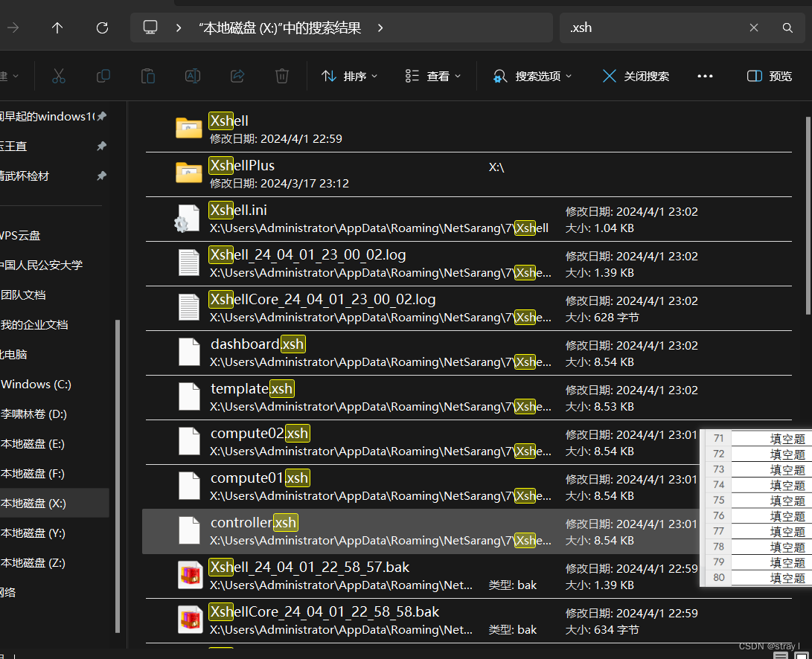Open 本地磁盘 (E:) in sidebar
Screen dimensions: 812x659
33,443
